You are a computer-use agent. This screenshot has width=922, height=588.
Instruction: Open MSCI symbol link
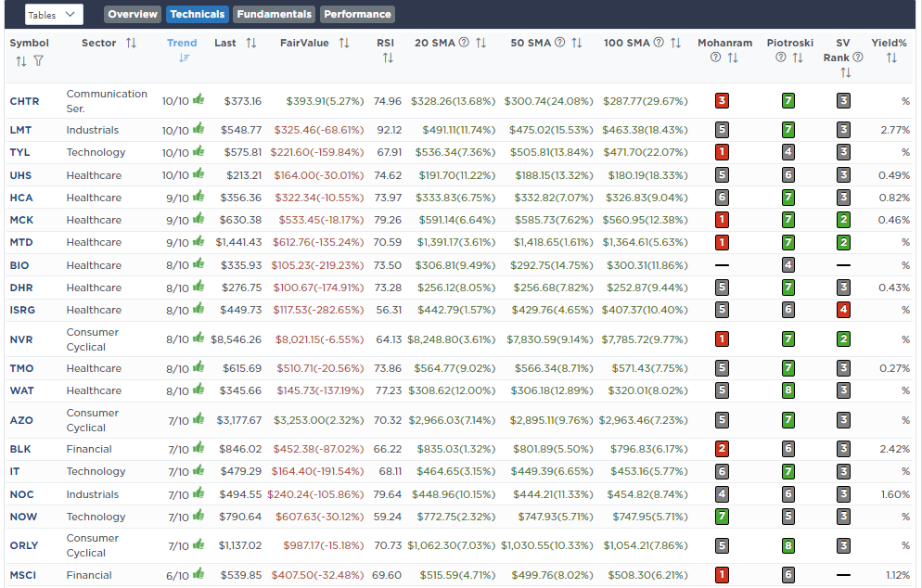pos(23,575)
